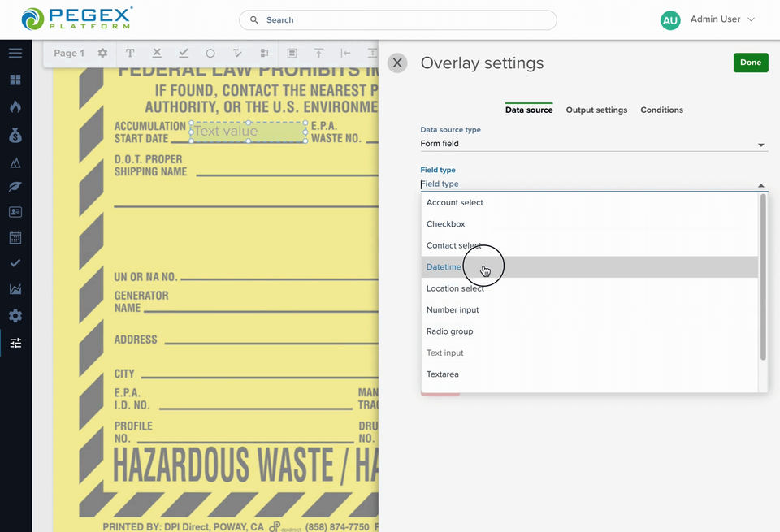
Task: Click the Page 1 label in toolbar
Action: point(68,54)
